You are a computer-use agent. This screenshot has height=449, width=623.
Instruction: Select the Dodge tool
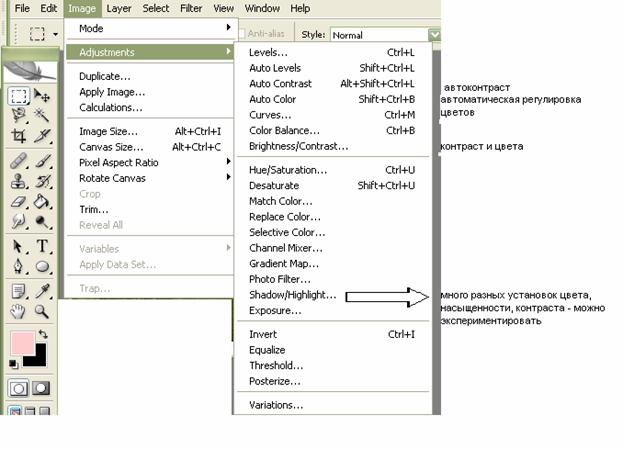click(x=42, y=221)
